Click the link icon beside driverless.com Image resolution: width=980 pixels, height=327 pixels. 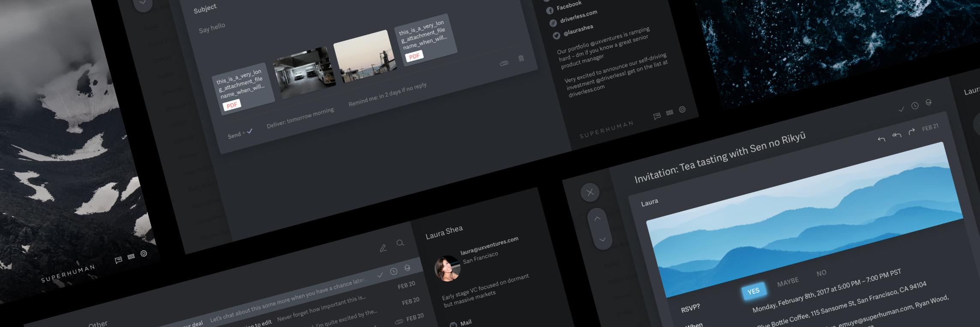coord(553,23)
